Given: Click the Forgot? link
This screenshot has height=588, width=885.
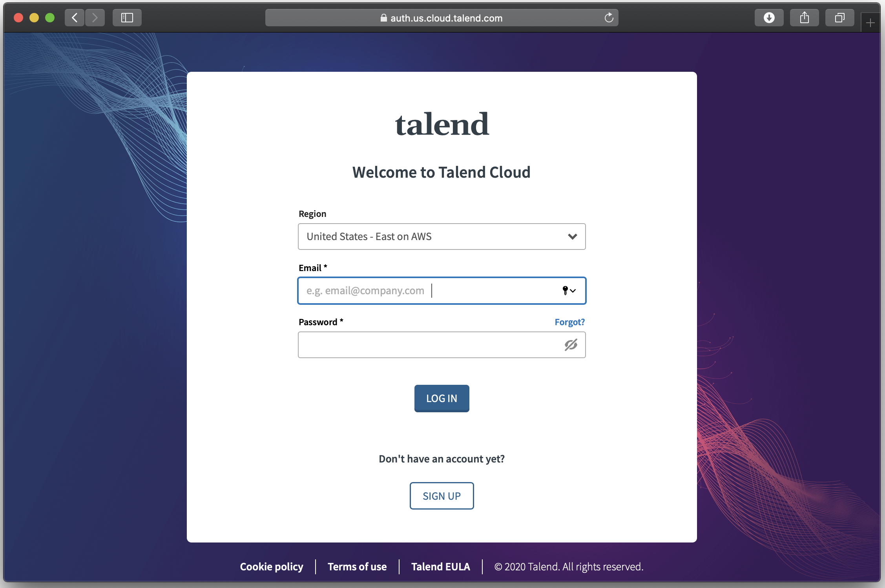Looking at the screenshot, I should click(569, 322).
